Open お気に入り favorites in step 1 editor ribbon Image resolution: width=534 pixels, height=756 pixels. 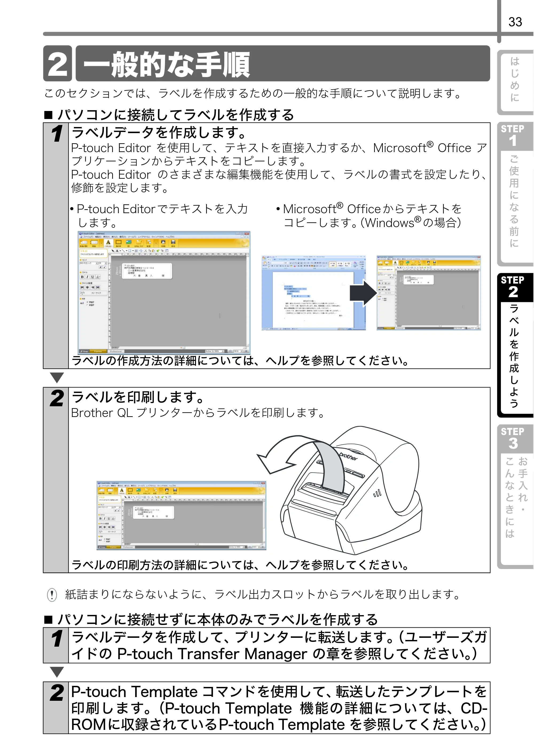139,244
